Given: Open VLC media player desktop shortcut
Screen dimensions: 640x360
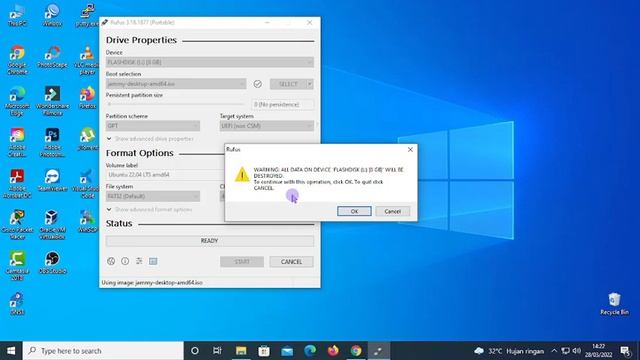Looking at the screenshot, I should click(x=87, y=60).
